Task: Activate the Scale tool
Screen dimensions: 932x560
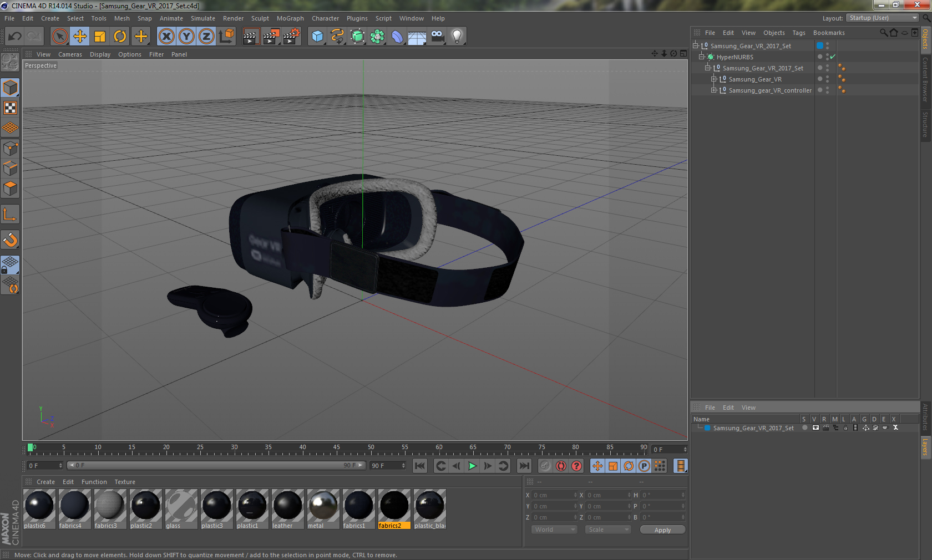Action: [x=100, y=37]
